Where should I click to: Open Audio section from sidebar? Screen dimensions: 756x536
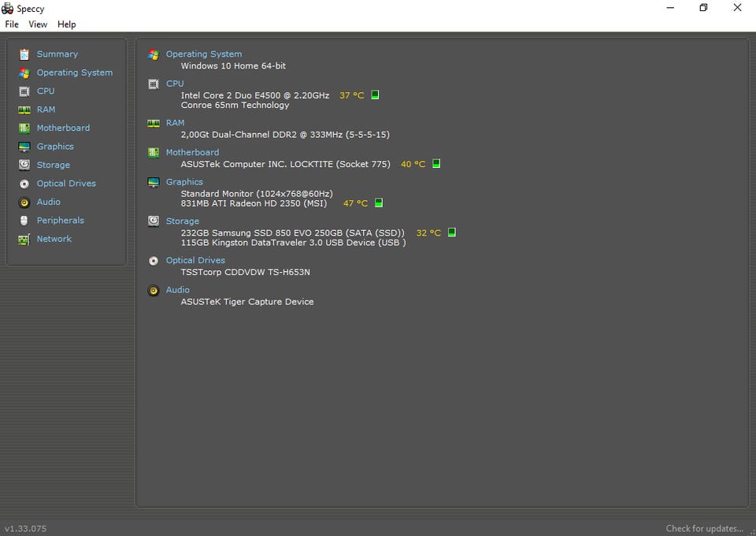49,202
